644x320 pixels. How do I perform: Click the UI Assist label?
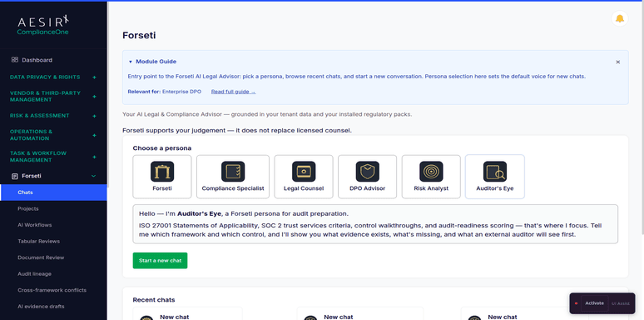621,303
